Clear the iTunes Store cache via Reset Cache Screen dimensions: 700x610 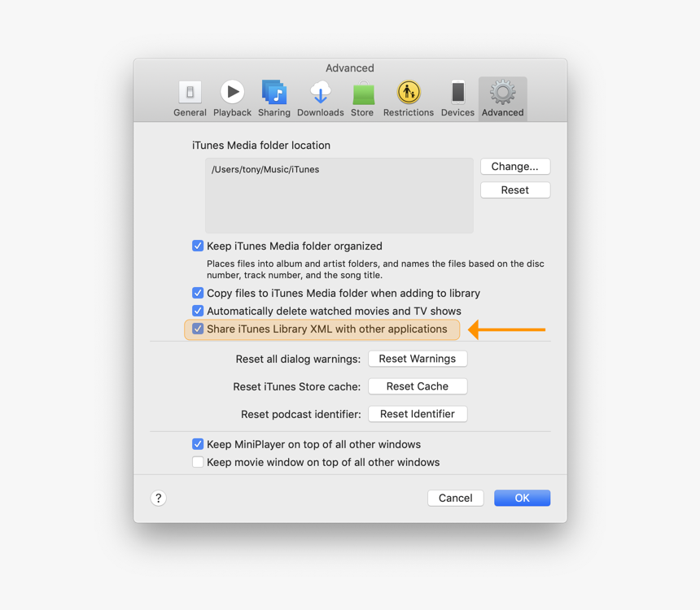point(418,386)
